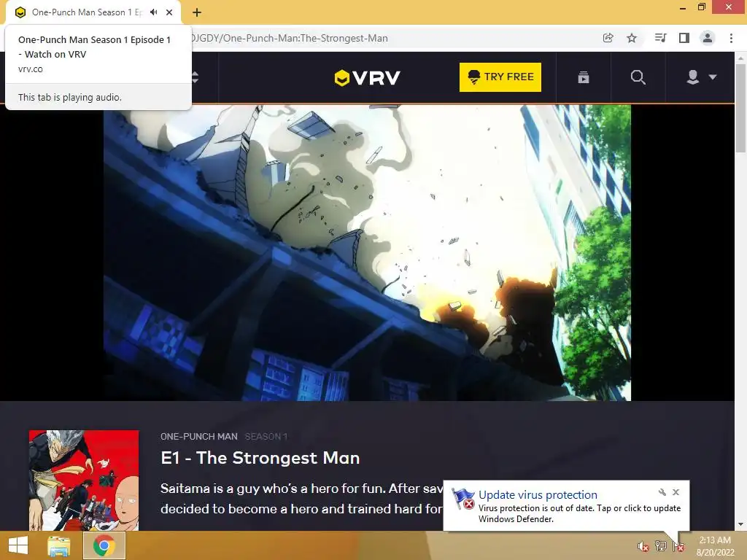Click the page scrollbar up arrow
Image resolution: width=747 pixels, height=560 pixels.
740,58
